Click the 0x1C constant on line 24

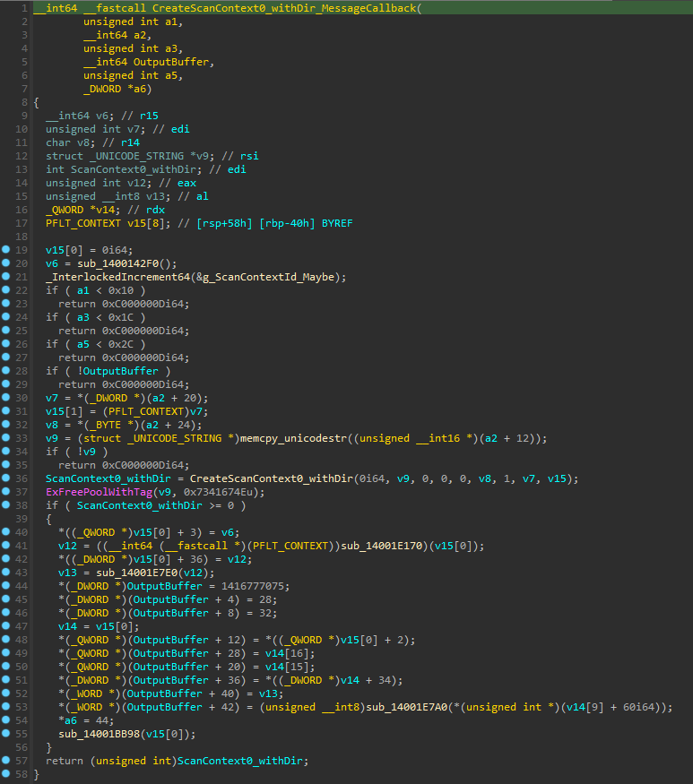pyautogui.click(x=121, y=317)
